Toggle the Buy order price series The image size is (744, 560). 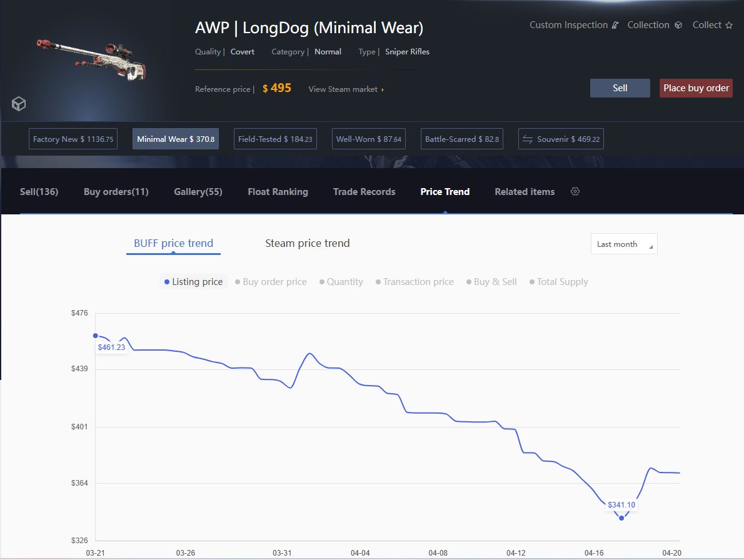[271, 282]
